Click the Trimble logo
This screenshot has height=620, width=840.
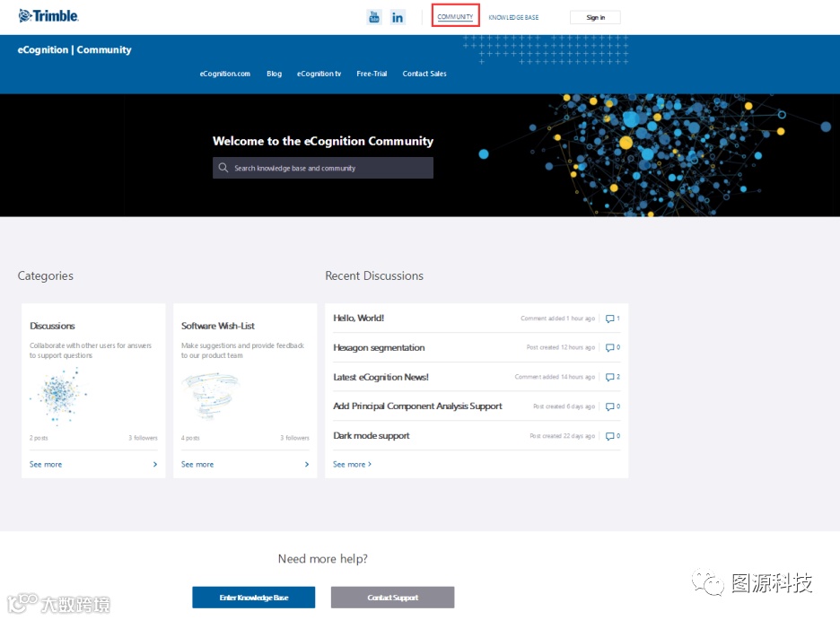pyautogui.click(x=48, y=16)
